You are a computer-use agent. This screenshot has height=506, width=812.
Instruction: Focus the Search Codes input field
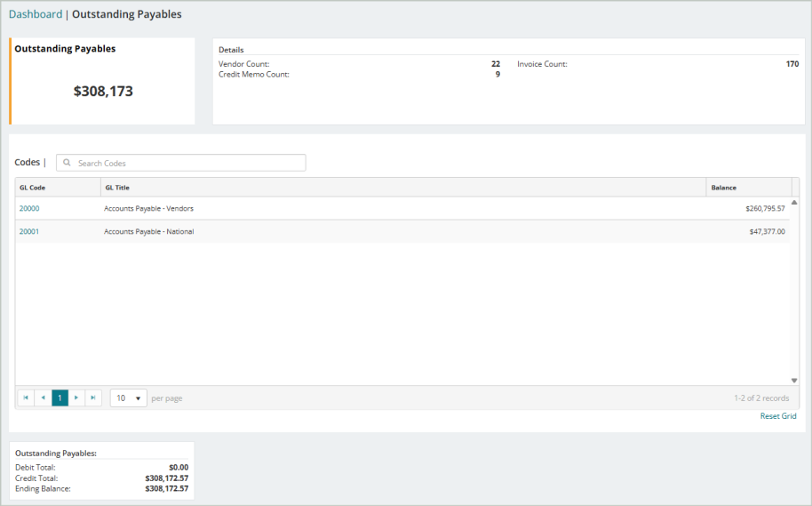(x=180, y=163)
